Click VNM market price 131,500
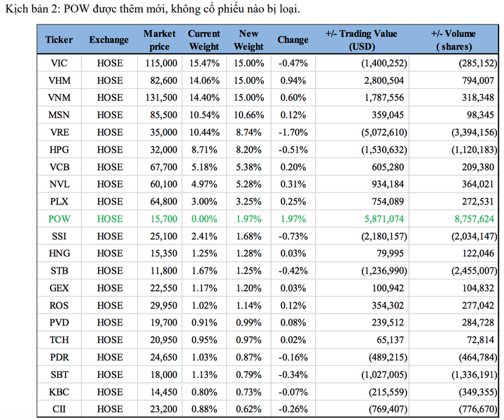 (x=160, y=99)
